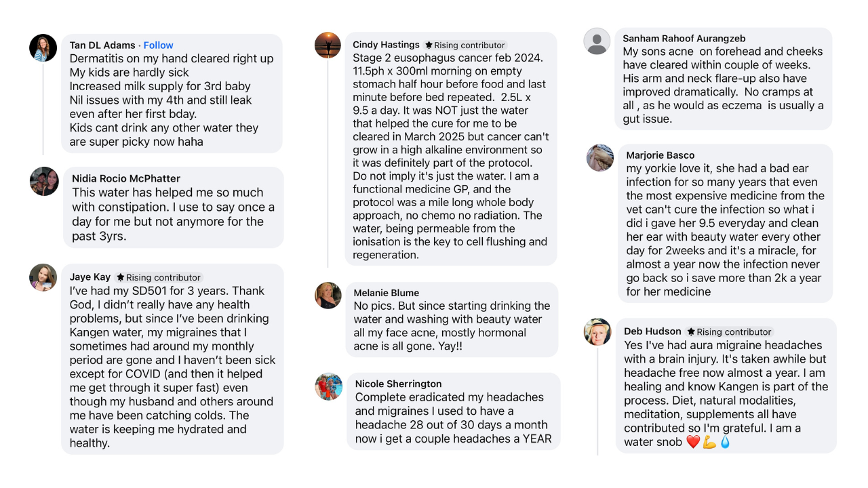Click Nidia Rocio McPhatter's avatar

(44, 182)
